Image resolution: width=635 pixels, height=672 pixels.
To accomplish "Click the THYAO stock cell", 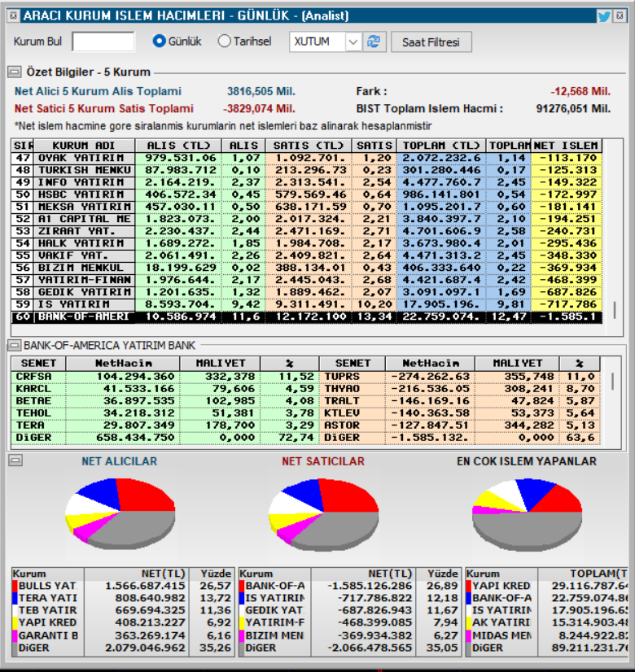I will 353,389.
